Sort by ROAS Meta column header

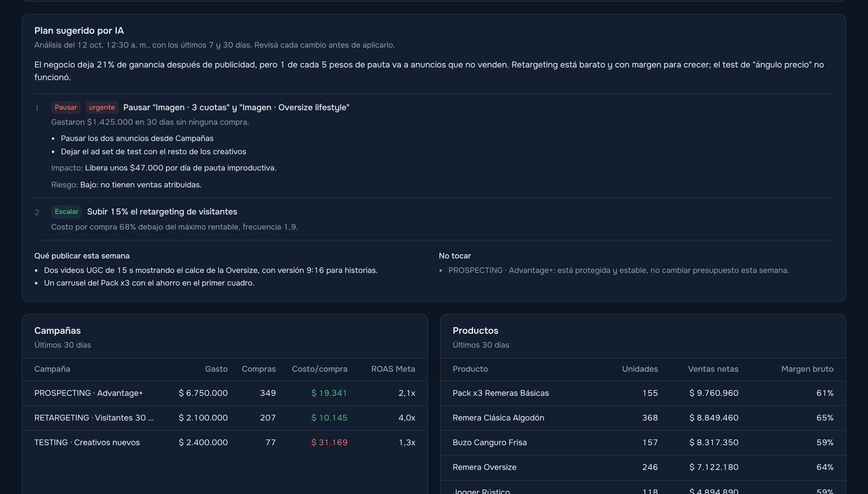point(393,369)
